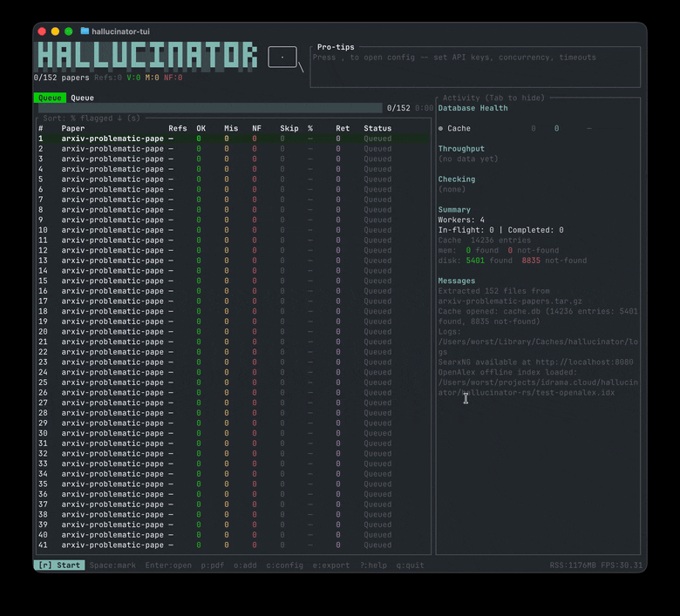Click the Mis column header
The image size is (680, 616).
(231, 128)
